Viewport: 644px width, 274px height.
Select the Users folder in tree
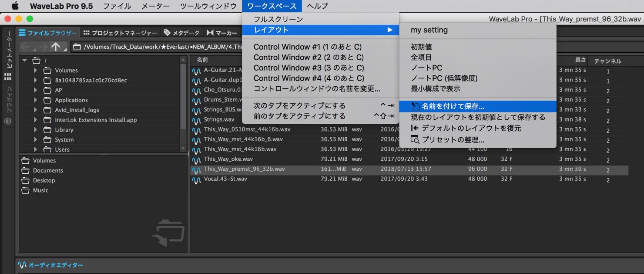[x=62, y=149]
